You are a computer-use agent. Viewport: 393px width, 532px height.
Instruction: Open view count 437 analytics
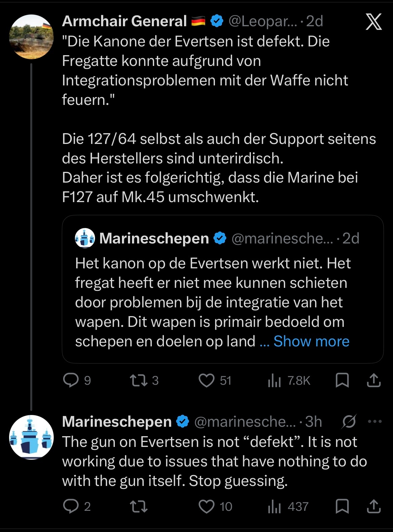[274, 506]
